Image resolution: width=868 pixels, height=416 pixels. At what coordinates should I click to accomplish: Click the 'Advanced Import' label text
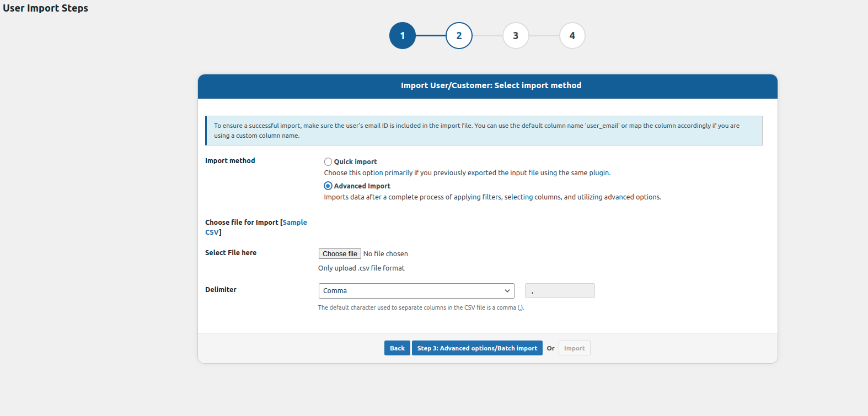[362, 186]
